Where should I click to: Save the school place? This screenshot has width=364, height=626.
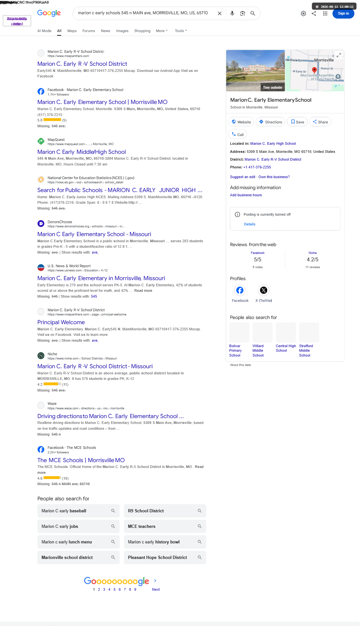pos(297,122)
